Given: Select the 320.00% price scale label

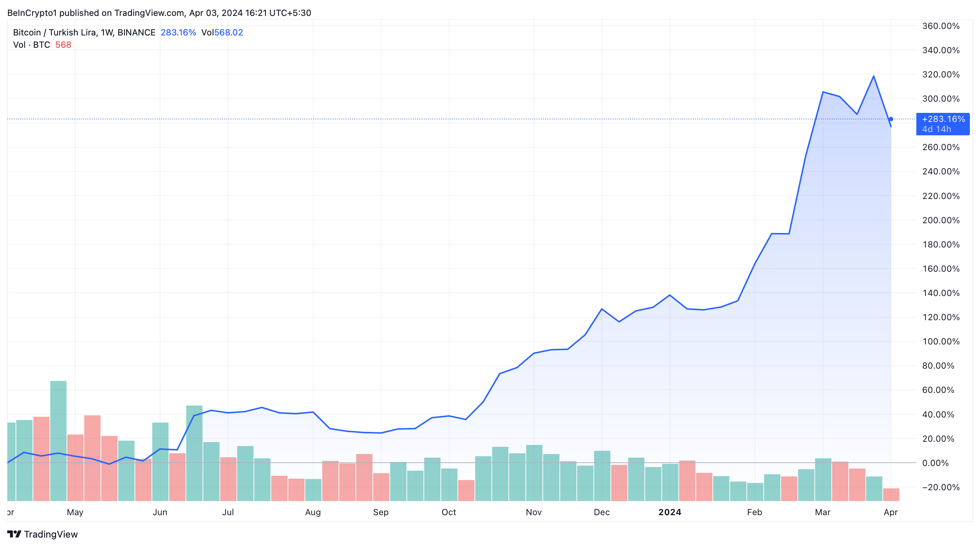Looking at the screenshot, I should (941, 74).
